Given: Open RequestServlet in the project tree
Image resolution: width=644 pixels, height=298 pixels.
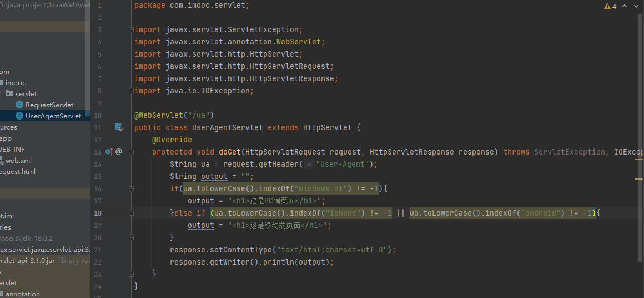Looking at the screenshot, I should click(x=49, y=105).
